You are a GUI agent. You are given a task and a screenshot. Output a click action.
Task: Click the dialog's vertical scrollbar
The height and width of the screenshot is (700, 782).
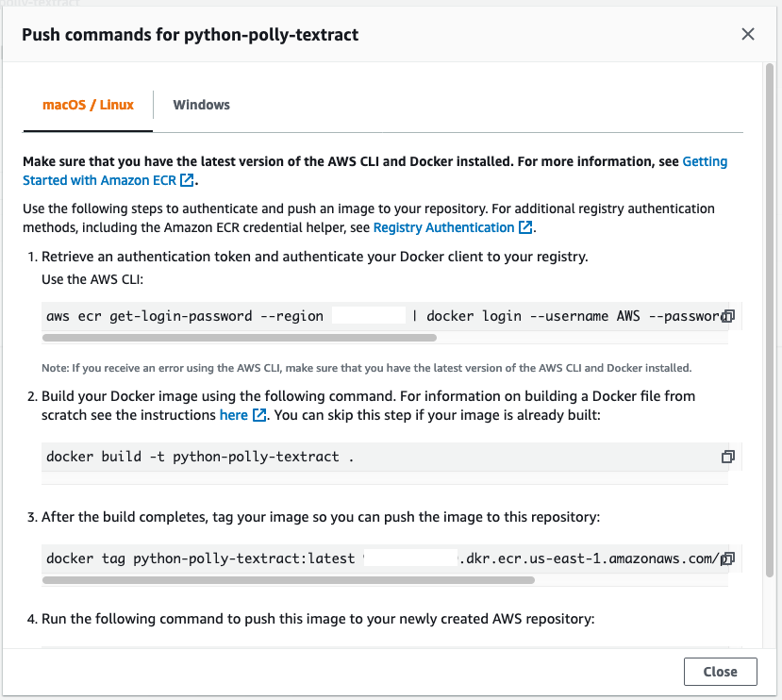coord(770,319)
